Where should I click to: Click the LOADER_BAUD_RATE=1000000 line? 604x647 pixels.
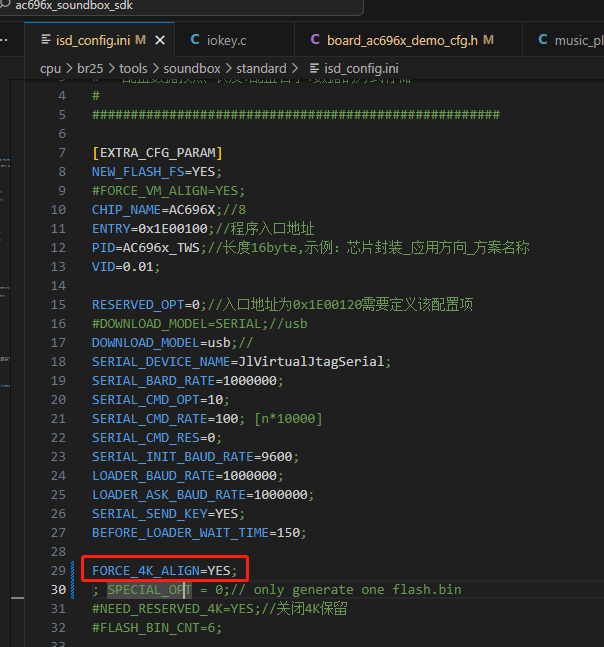click(x=188, y=475)
